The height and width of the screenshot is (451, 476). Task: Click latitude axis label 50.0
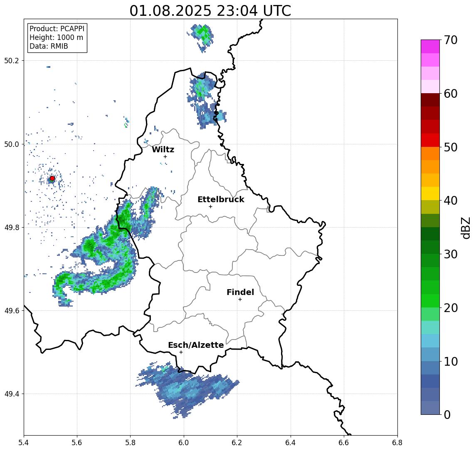click(12, 144)
